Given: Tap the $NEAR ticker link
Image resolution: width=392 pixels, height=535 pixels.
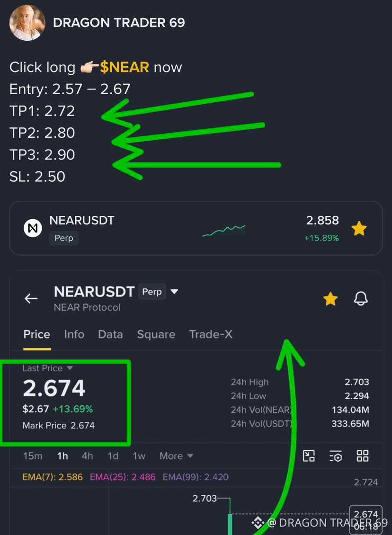Looking at the screenshot, I should [x=125, y=67].
